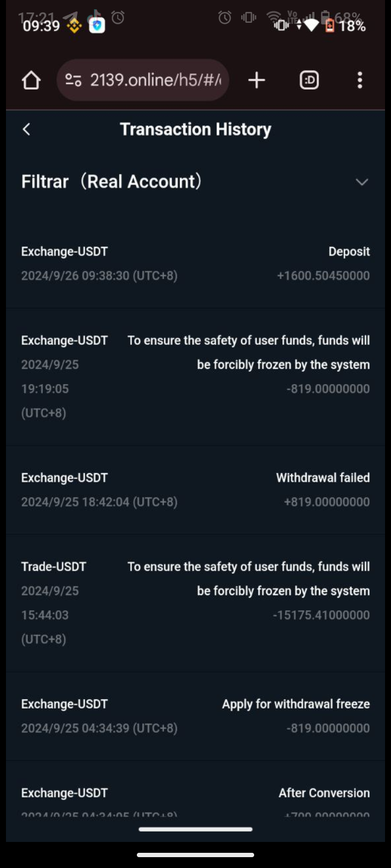The width and height of the screenshot is (391, 868).
Task: Click the 2139.online address bar URL
Action: [x=155, y=80]
